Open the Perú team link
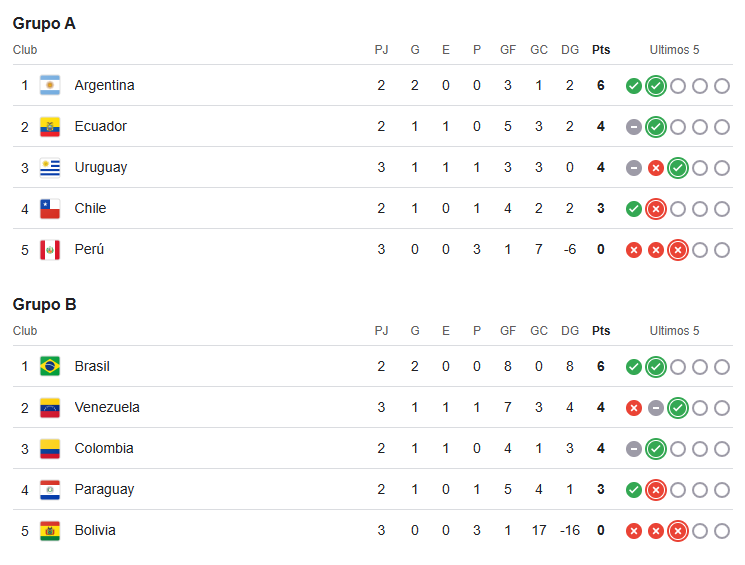This screenshot has height=565, width=745. 89,249
